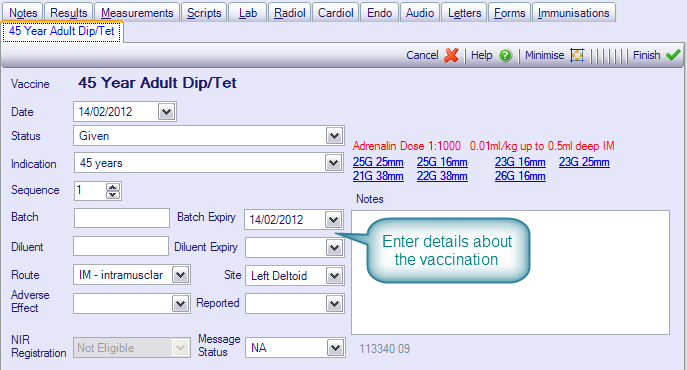Click inside the Notes text area
The width and height of the screenshot is (687, 370).
coord(510,272)
